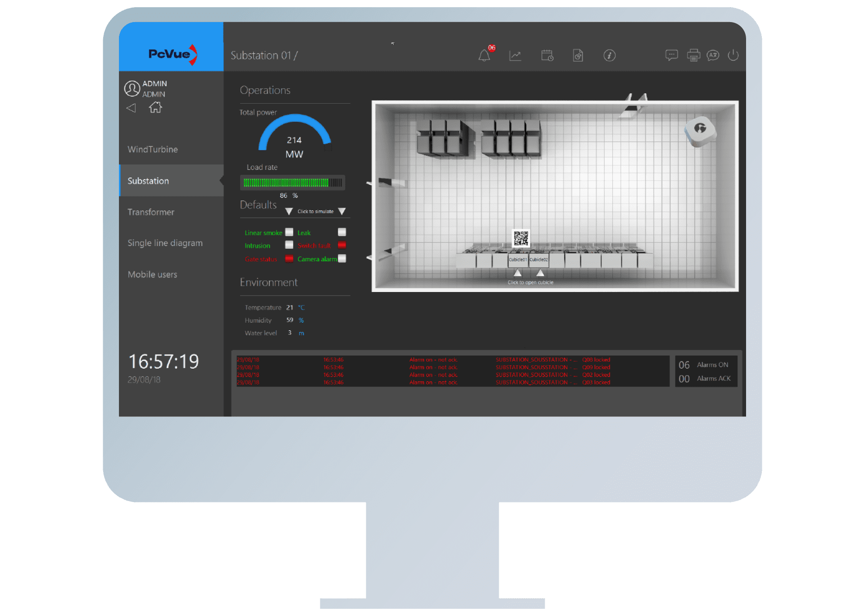Click the left Defaults down-arrow

point(289,211)
